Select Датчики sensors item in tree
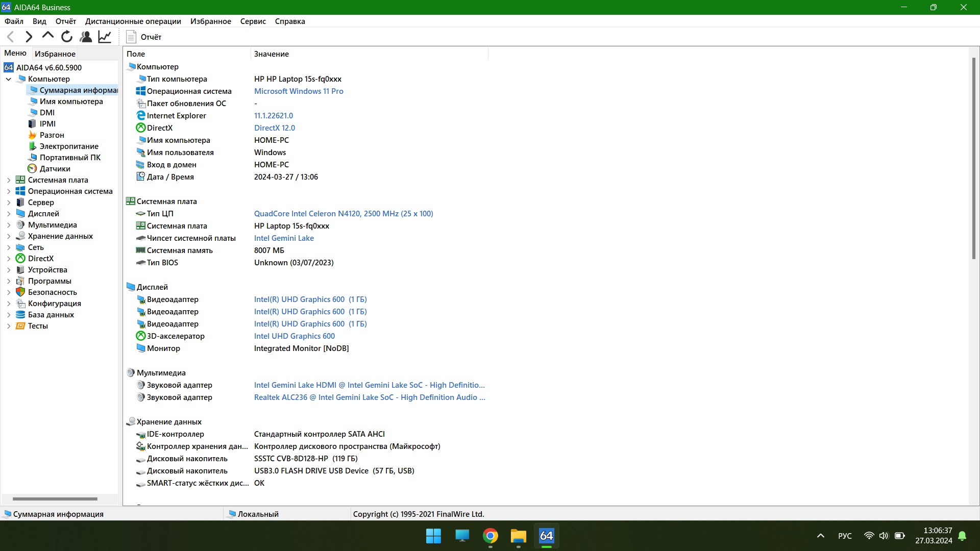The height and width of the screenshot is (551, 980). click(x=55, y=169)
